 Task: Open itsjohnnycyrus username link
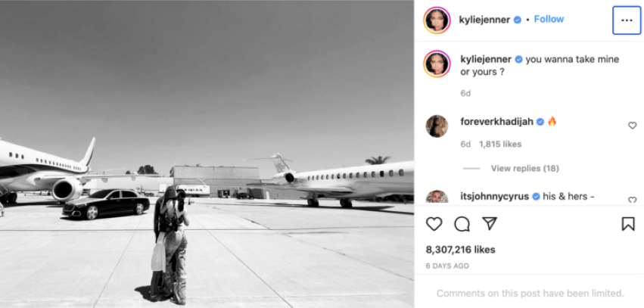(495, 196)
